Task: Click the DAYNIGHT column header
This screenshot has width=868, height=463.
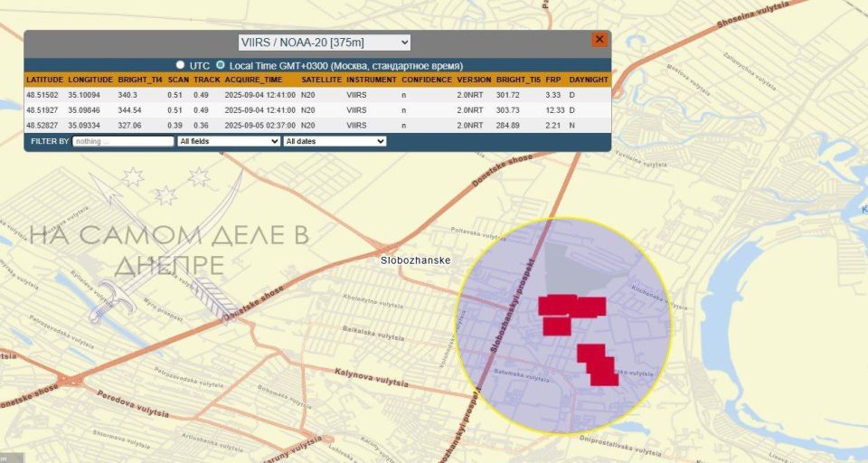Action: [x=589, y=80]
